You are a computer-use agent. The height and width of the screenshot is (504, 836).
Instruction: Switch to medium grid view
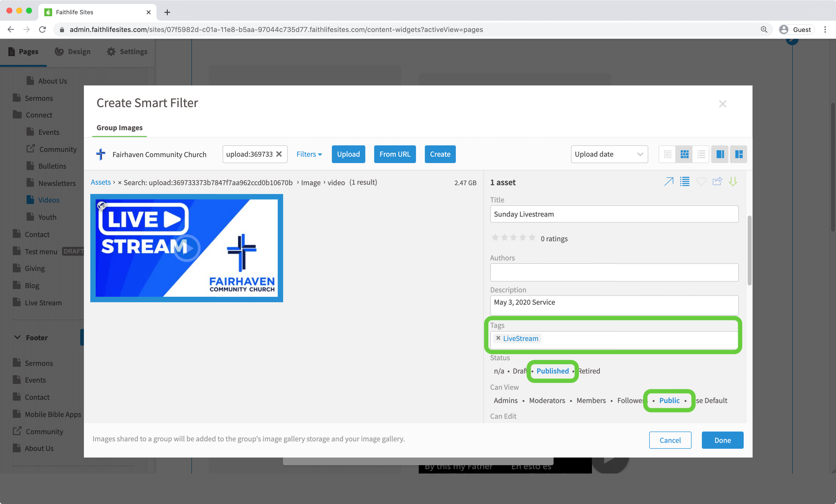click(x=684, y=154)
